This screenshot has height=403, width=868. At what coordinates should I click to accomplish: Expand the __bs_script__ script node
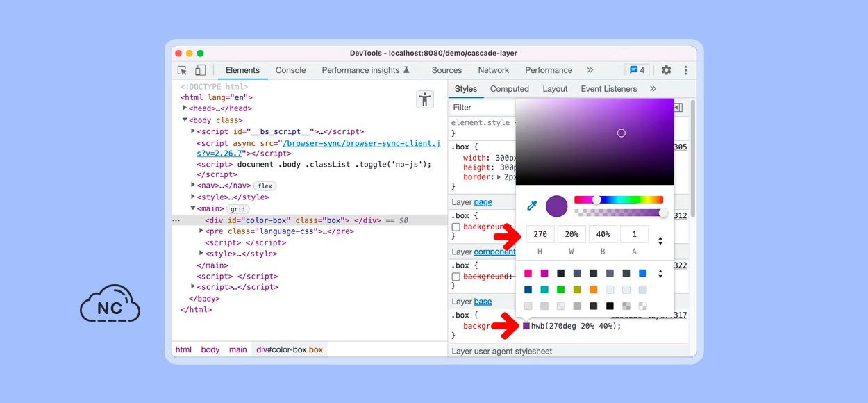pos(193,131)
